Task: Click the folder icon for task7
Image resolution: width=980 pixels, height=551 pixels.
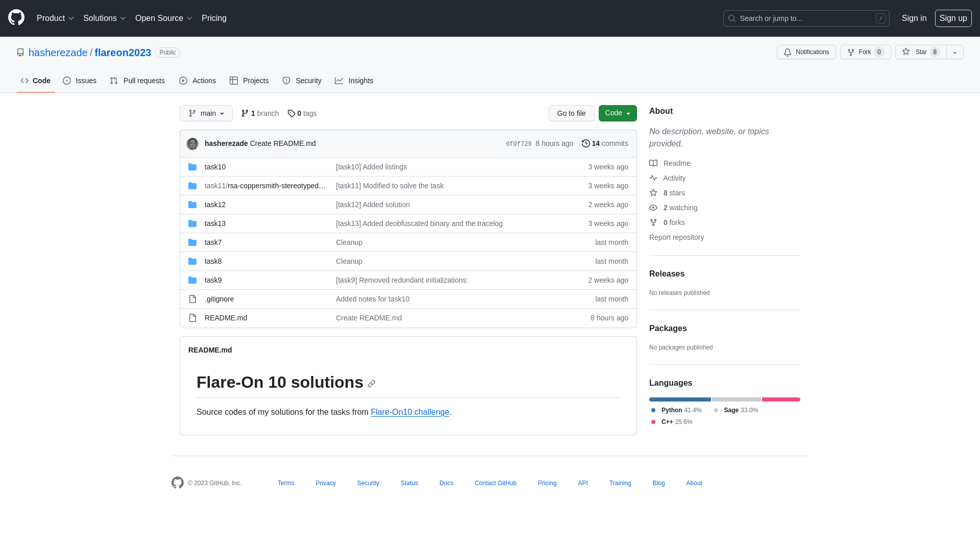Action: click(x=192, y=242)
